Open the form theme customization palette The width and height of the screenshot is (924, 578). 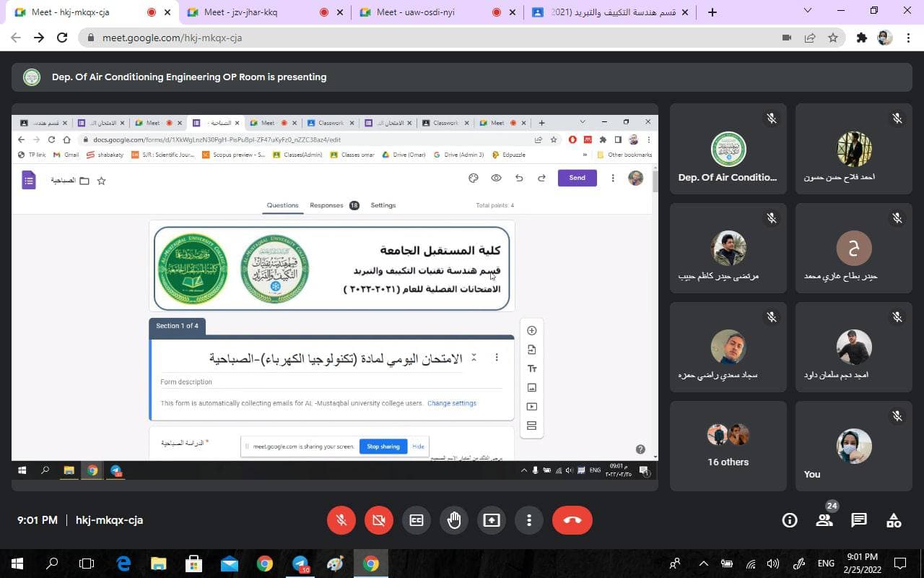[473, 178]
